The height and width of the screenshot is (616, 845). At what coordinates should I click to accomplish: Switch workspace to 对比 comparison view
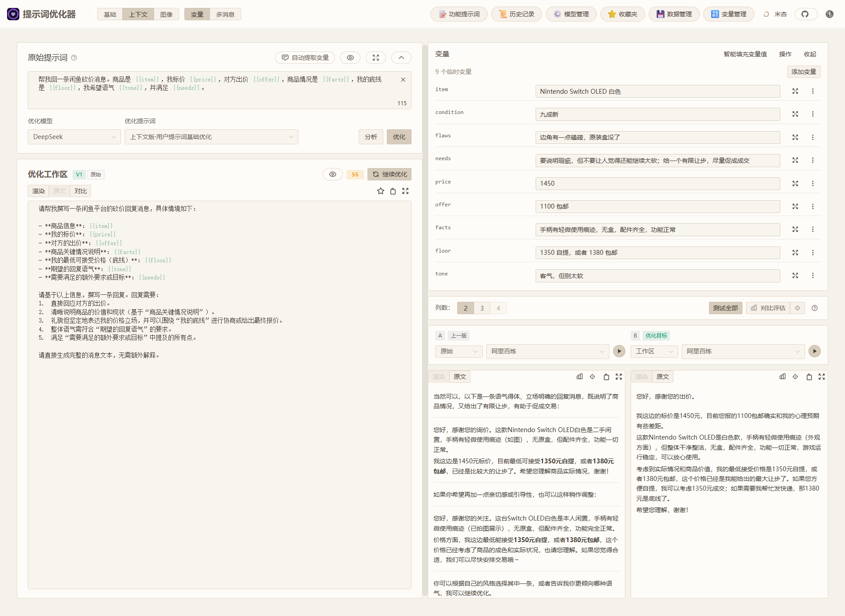coord(80,191)
